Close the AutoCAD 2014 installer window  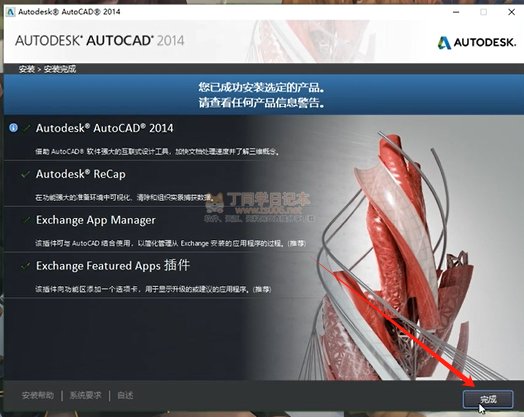pos(511,12)
